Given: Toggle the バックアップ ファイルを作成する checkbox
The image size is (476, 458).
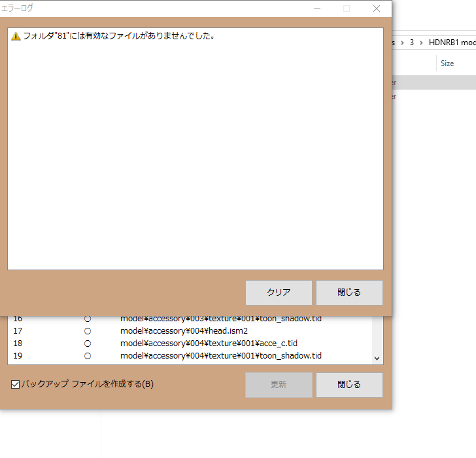Looking at the screenshot, I should [x=16, y=385].
